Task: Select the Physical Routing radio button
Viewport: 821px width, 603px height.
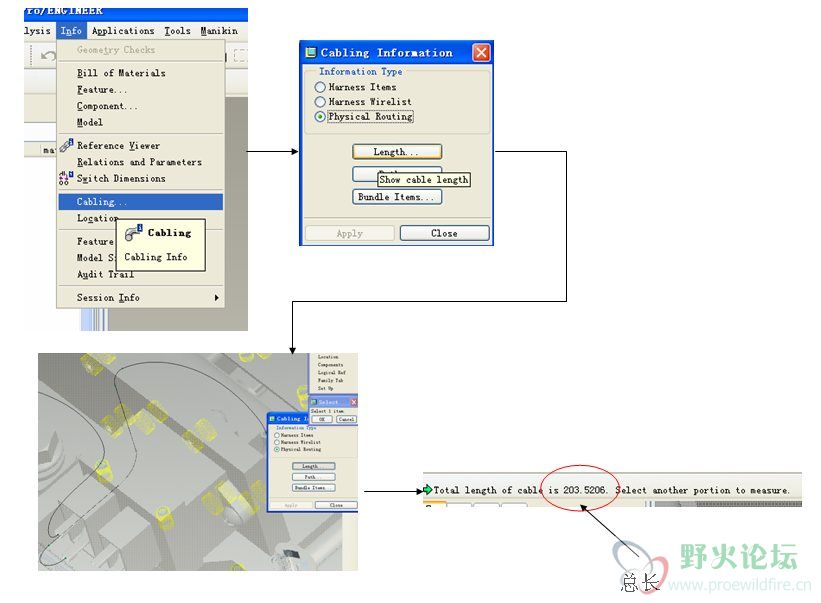Action: pyautogui.click(x=320, y=116)
